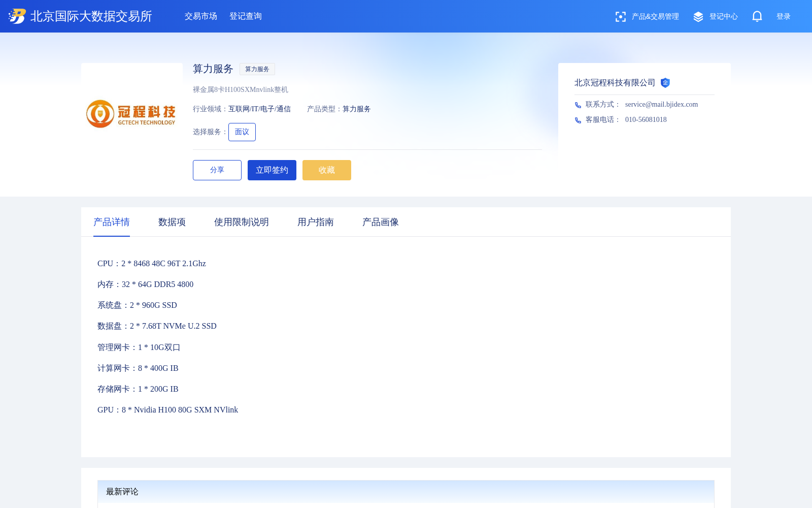
Task: Switch to the 产品画像 tab
Action: tap(381, 222)
